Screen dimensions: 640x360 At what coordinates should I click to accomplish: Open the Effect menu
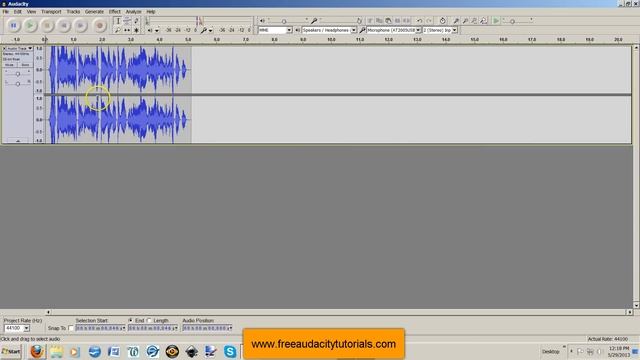point(115,12)
